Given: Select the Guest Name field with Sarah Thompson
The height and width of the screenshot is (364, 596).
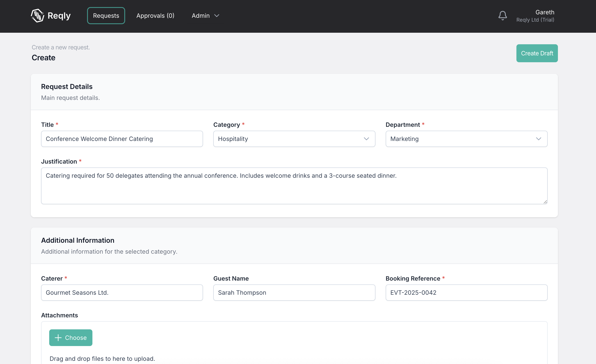Looking at the screenshot, I should (294, 292).
